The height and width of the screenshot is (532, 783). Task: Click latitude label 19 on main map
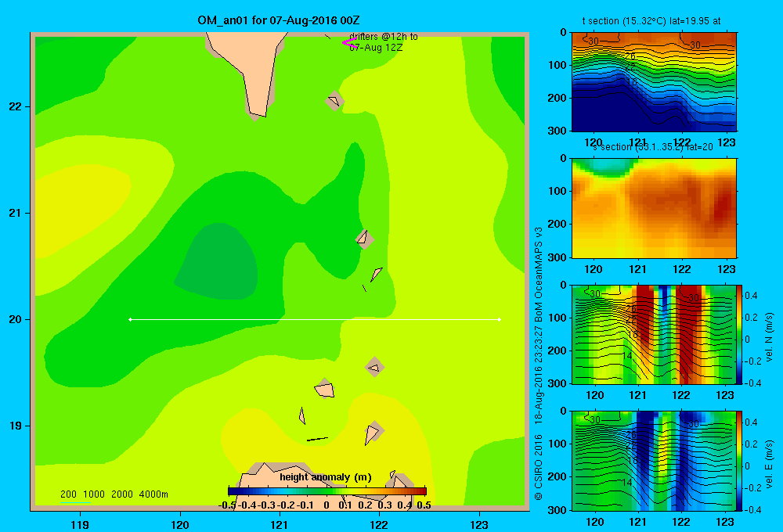click(16, 426)
